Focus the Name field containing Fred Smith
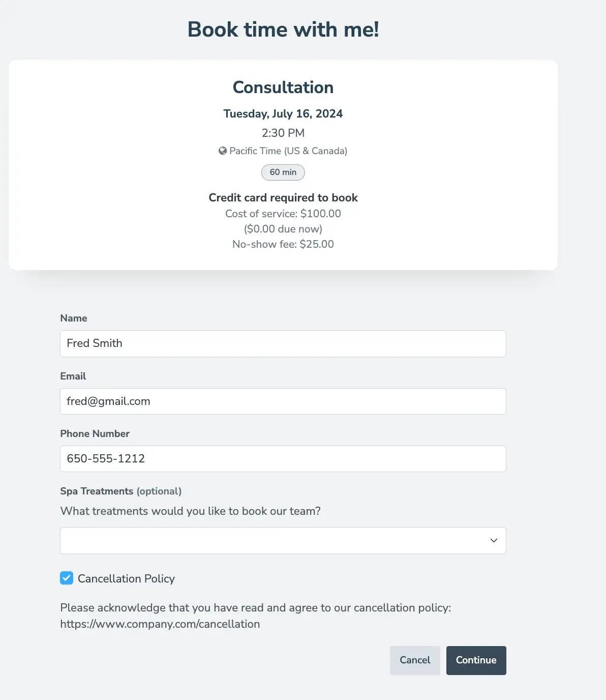The width and height of the screenshot is (606, 700). tap(283, 343)
